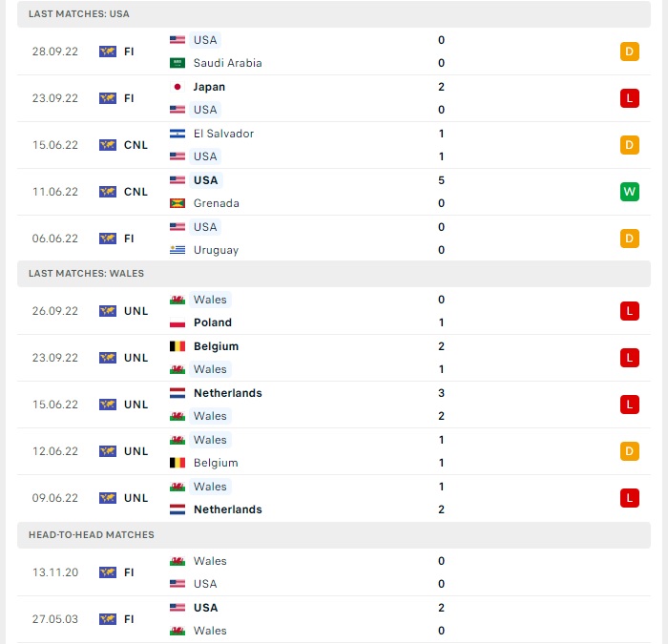
Task: Open the Last Matches: Wales section header
Action: (x=334, y=274)
